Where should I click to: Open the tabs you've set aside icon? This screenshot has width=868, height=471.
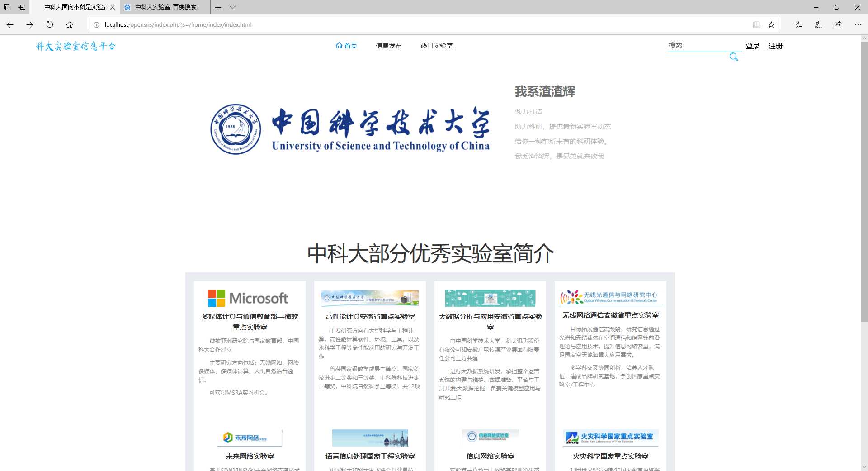coord(7,7)
